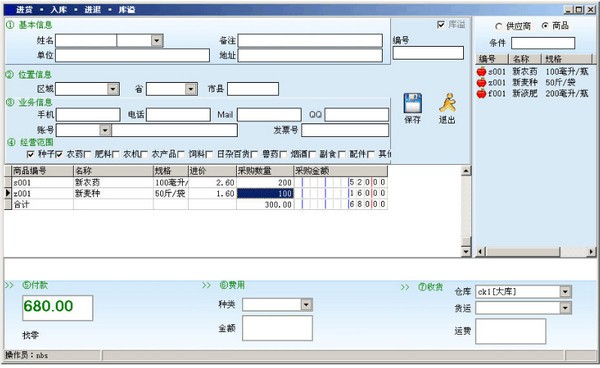Click the 退出 running figure icon
The height and width of the screenshot is (368, 600).
(x=447, y=103)
